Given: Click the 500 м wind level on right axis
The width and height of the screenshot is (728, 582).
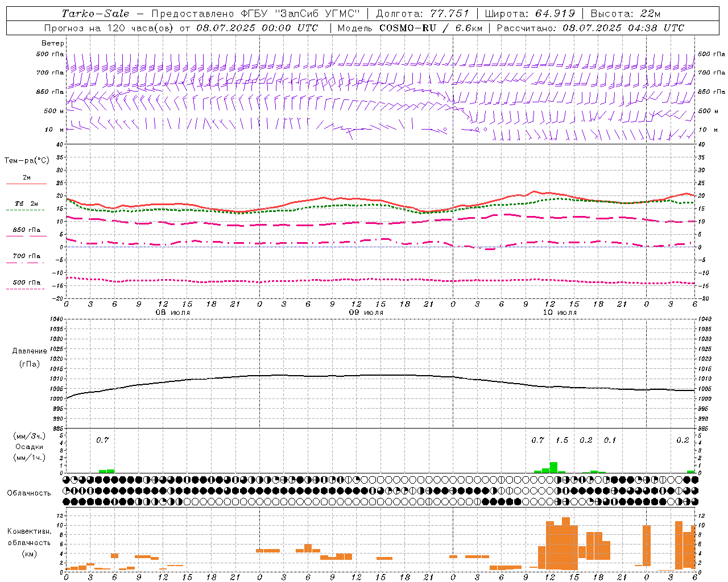Looking at the screenshot, I should coord(709,111).
